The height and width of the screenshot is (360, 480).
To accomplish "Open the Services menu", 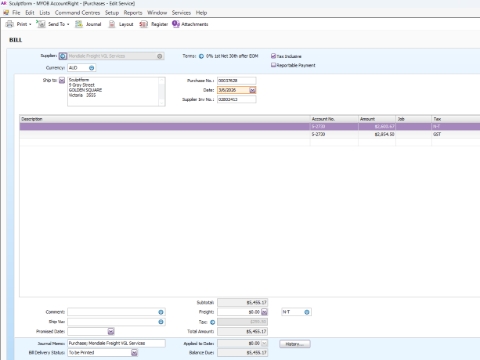I will click(181, 13).
